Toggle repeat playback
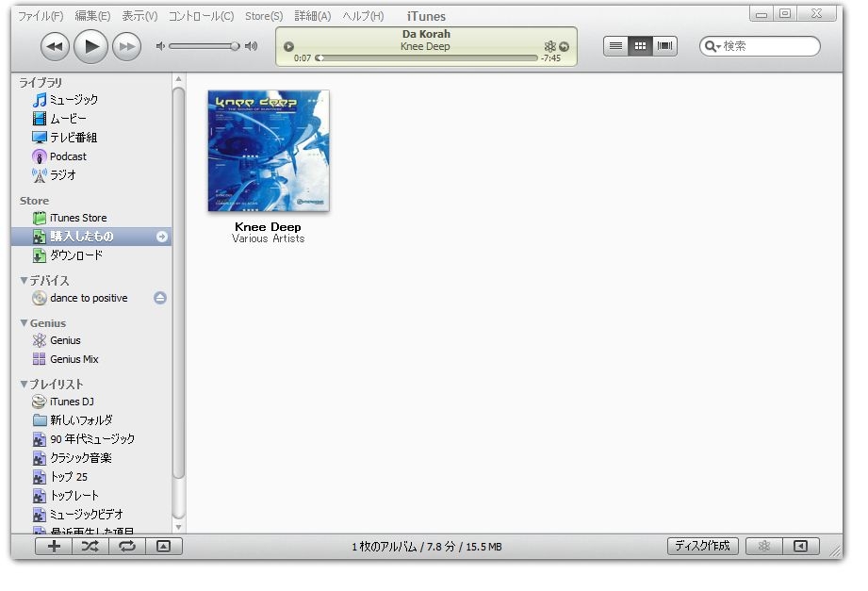 (127, 547)
